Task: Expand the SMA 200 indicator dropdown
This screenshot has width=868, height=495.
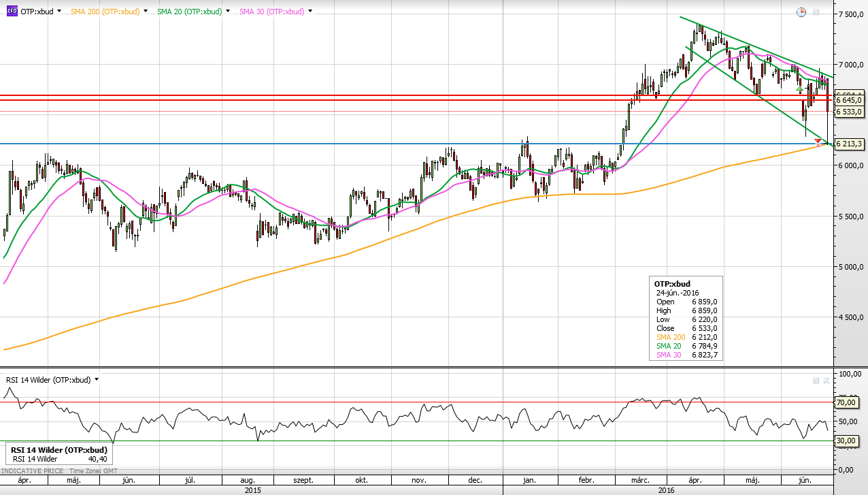Action: 146,12
